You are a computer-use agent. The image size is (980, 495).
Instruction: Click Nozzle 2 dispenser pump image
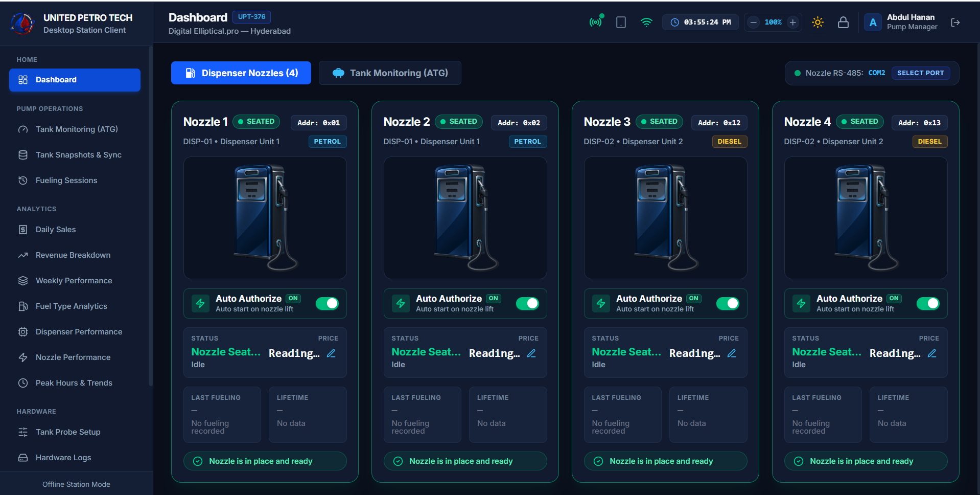[465, 218]
